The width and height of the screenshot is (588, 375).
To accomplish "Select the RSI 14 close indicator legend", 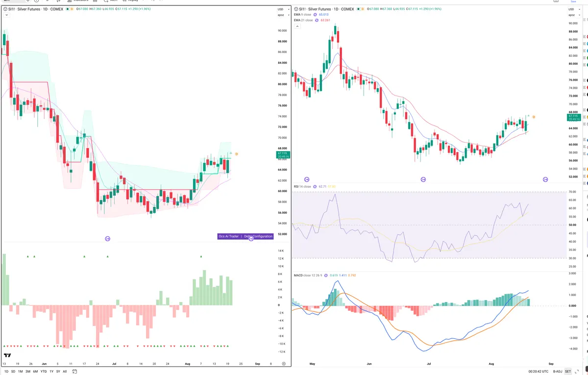I will coord(302,187).
